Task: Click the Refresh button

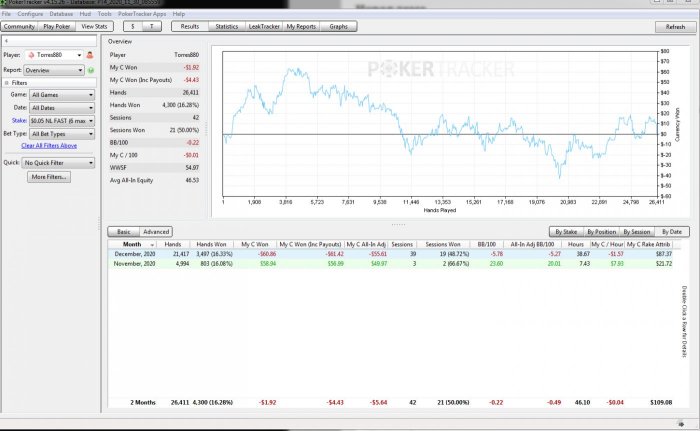Action: coord(675,27)
